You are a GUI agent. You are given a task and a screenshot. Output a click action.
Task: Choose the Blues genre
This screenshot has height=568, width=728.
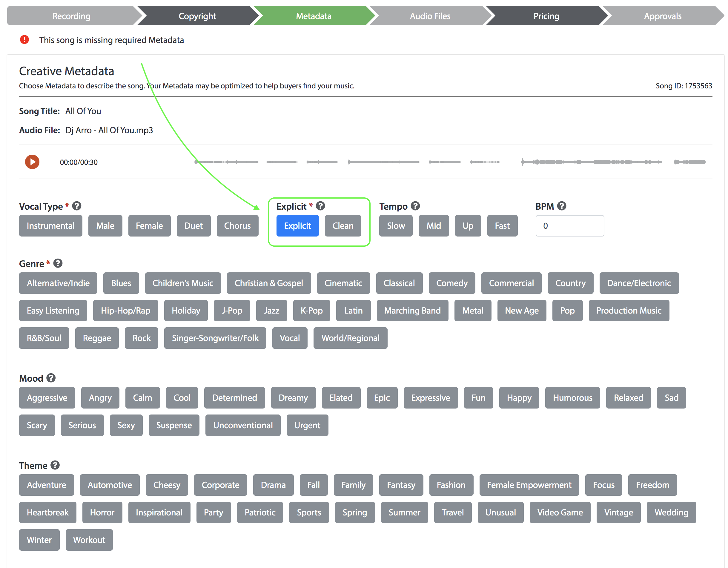pyautogui.click(x=121, y=283)
